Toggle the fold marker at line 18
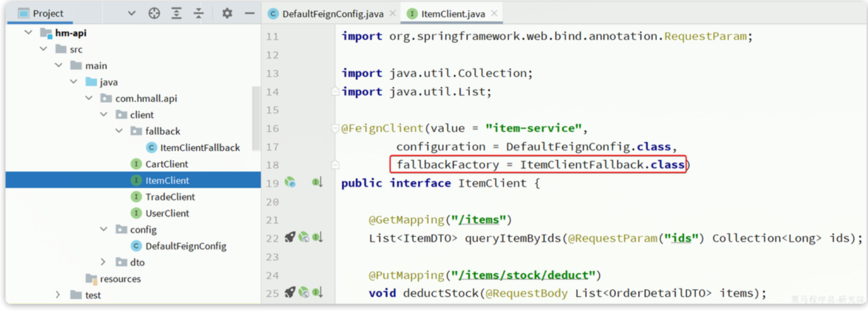This screenshot has height=312, width=868. [x=335, y=164]
